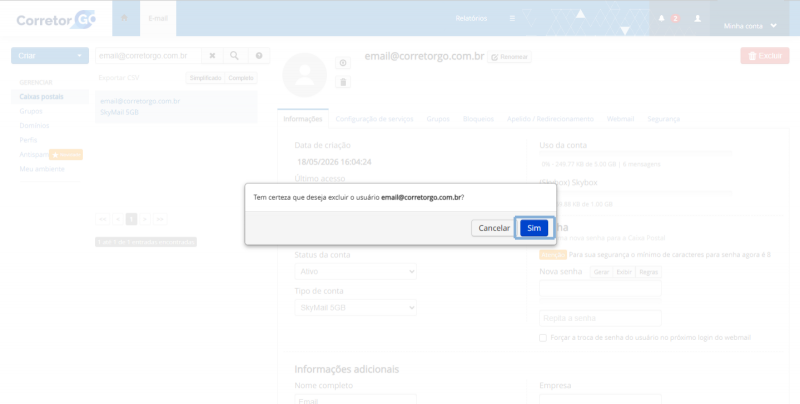Viewport: 800px width, 404px height.
Task: Open the Status da conta dropdown
Action: click(x=356, y=271)
